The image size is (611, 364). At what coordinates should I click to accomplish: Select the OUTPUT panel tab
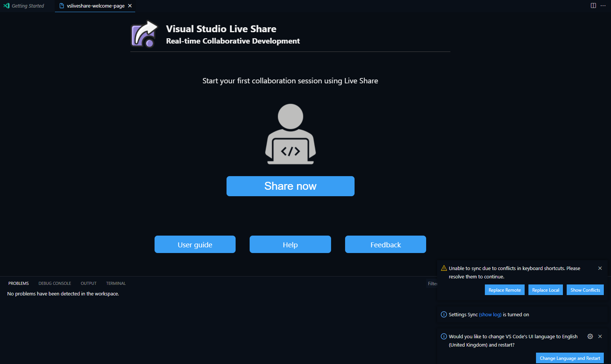point(88,283)
